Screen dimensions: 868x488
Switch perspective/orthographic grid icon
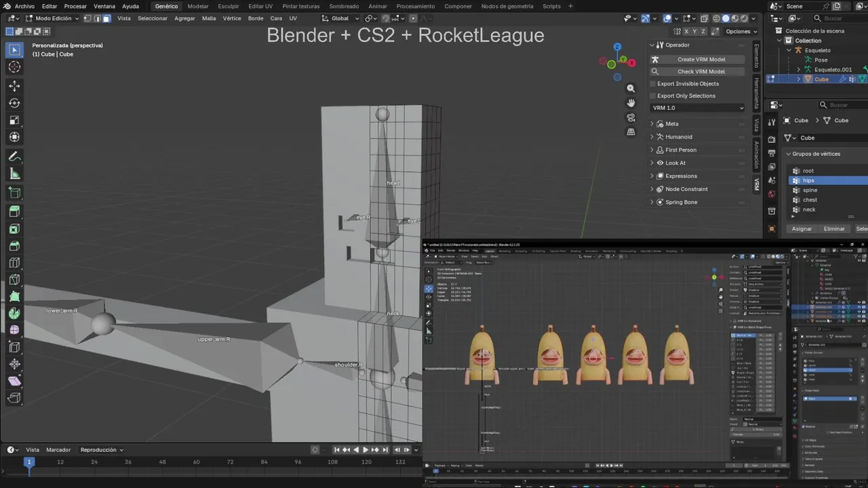631,132
